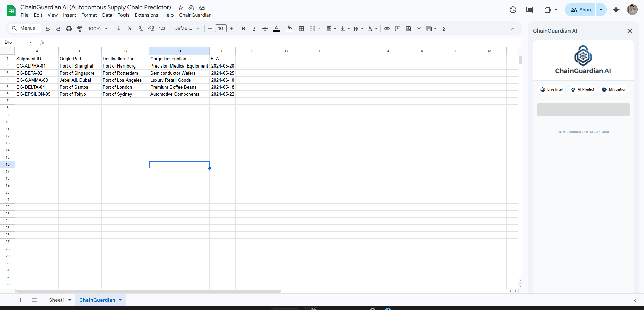
Task: Click the Mitigation button
Action: coord(614,90)
